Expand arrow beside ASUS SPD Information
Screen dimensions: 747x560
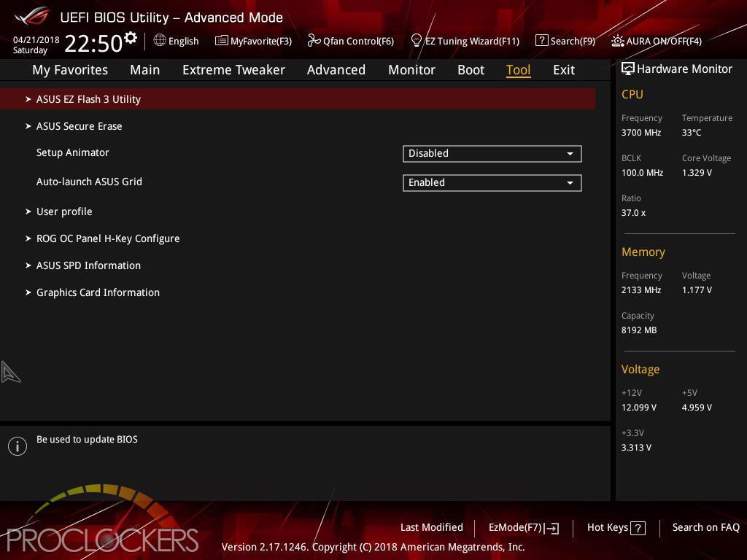coord(28,265)
